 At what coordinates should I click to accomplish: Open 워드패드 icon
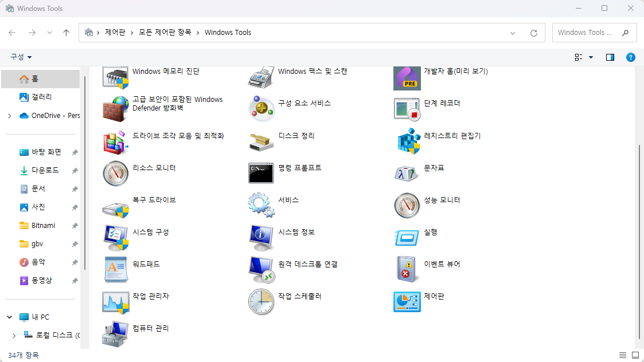[x=116, y=270]
